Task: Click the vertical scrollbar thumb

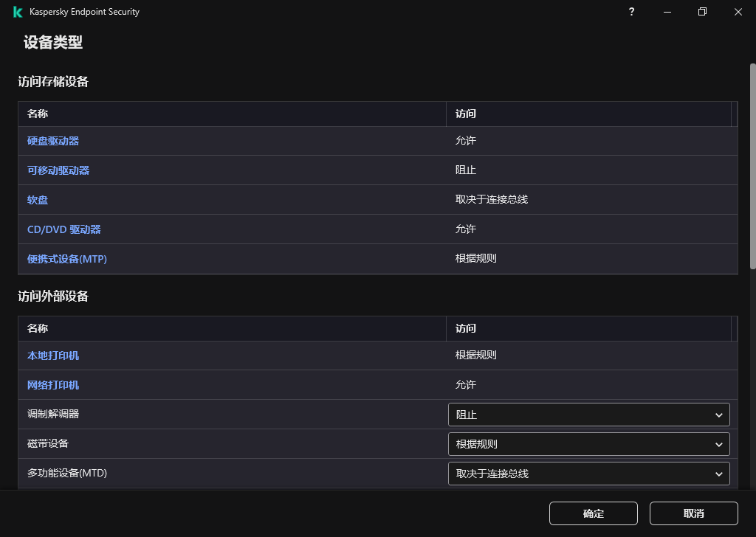Action: click(x=752, y=166)
